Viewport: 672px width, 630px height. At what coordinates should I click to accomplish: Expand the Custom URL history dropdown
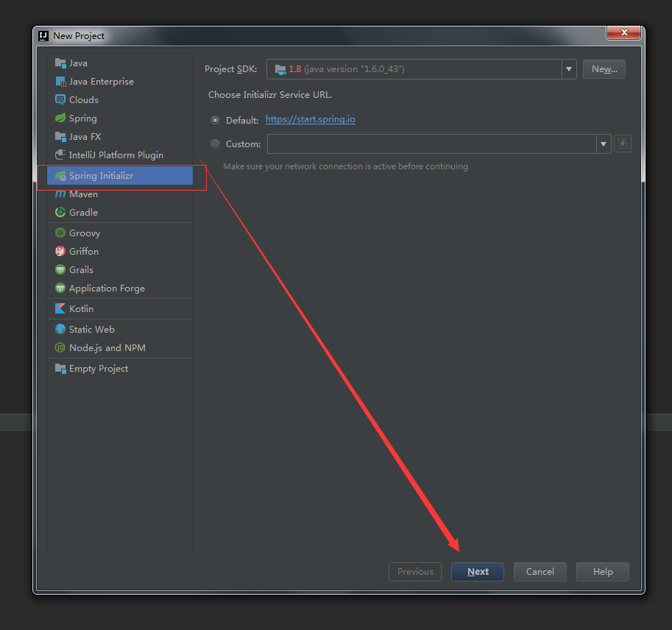tap(604, 144)
